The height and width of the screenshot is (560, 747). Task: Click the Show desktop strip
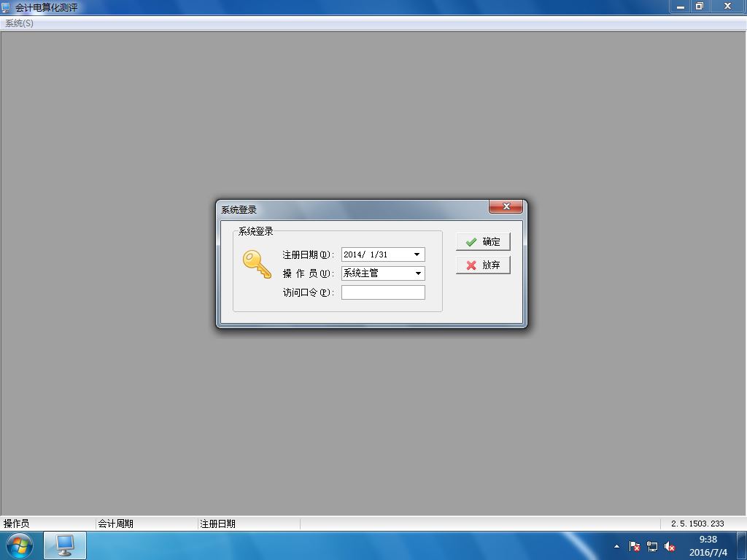click(742, 545)
